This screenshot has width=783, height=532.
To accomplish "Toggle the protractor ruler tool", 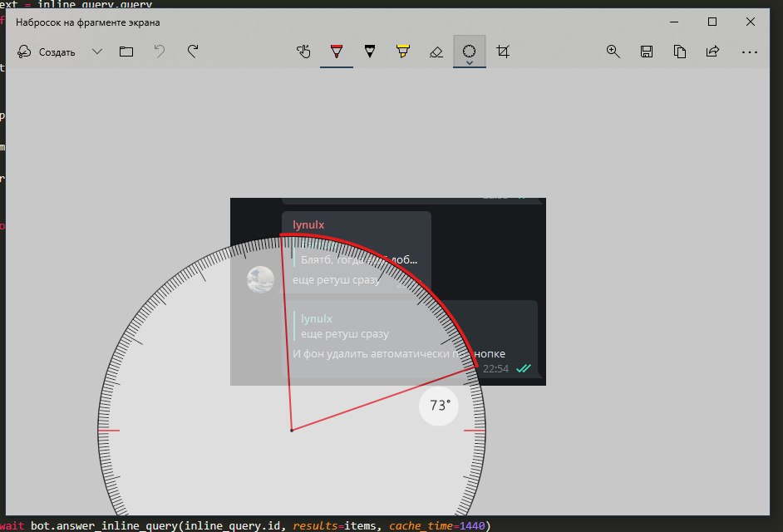I will [469, 50].
